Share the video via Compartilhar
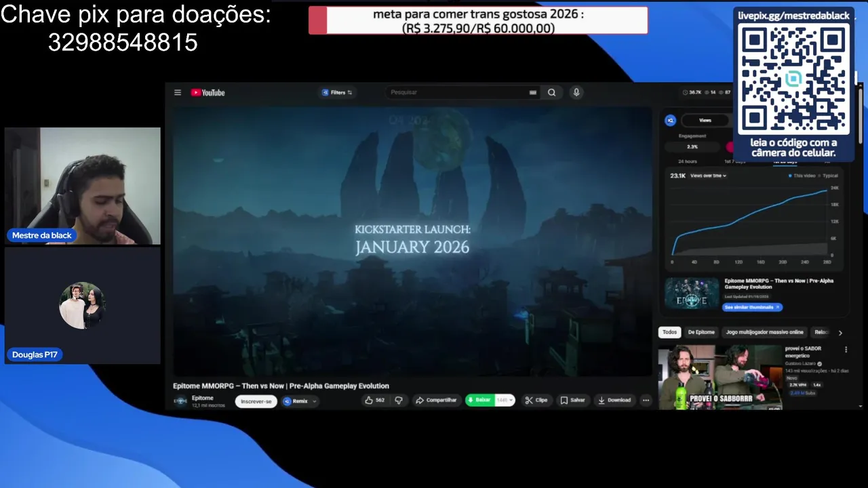This screenshot has height=488, width=868. click(436, 401)
